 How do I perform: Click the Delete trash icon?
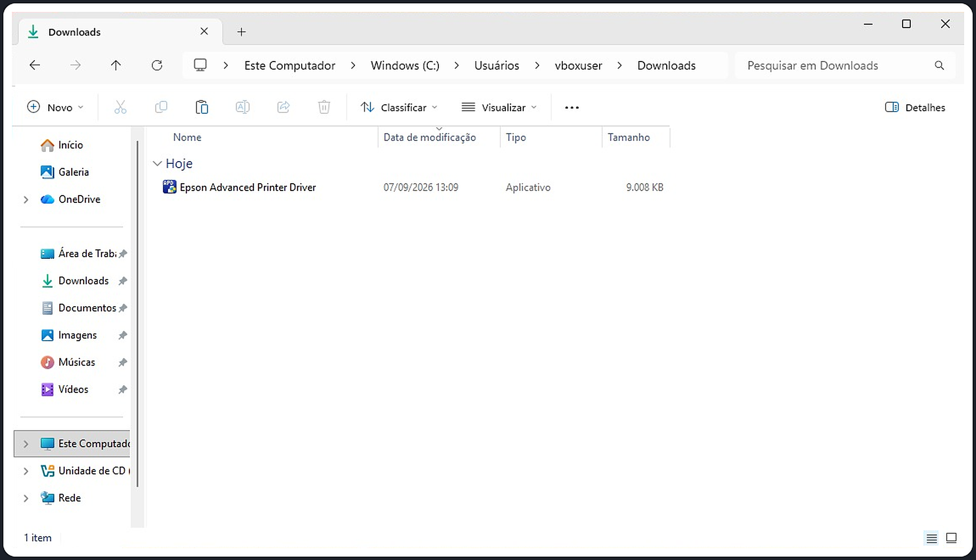(x=324, y=107)
